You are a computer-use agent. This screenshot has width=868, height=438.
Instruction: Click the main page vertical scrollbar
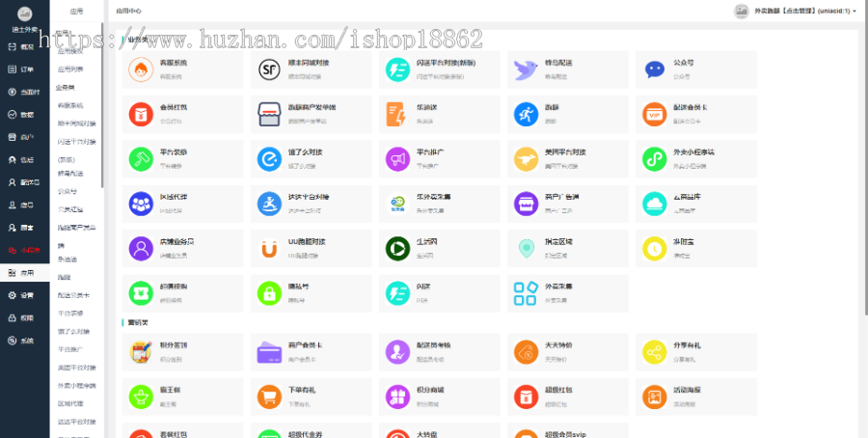(865, 160)
